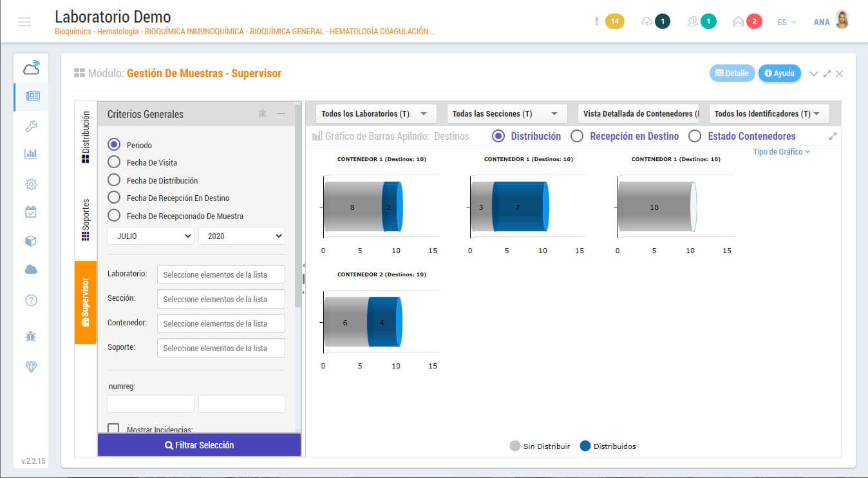The width and height of the screenshot is (868, 478).
Task: Open the calendar check sidebar icon
Action: point(31,212)
